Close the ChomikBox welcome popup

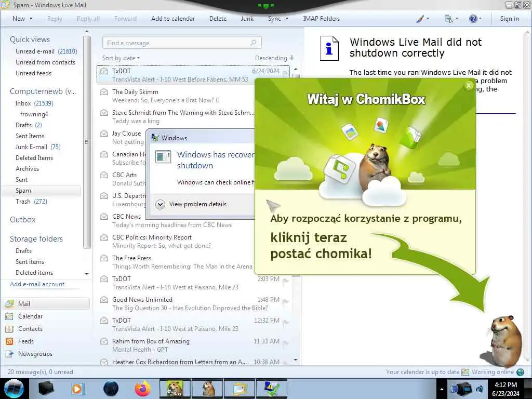(x=469, y=86)
